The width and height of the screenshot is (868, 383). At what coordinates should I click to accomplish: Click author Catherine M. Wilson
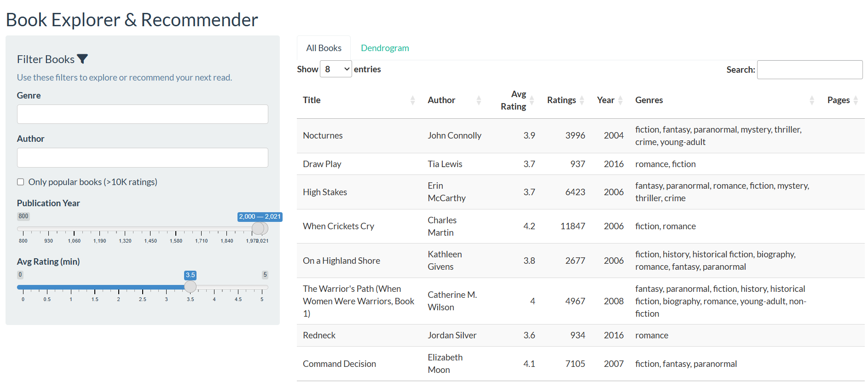[x=452, y=301]
